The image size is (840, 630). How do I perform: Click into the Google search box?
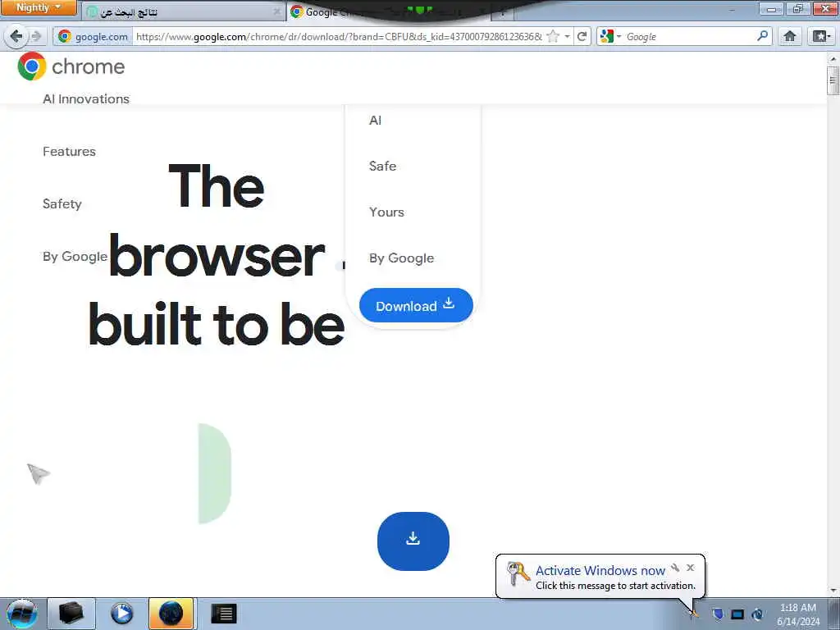688,36
